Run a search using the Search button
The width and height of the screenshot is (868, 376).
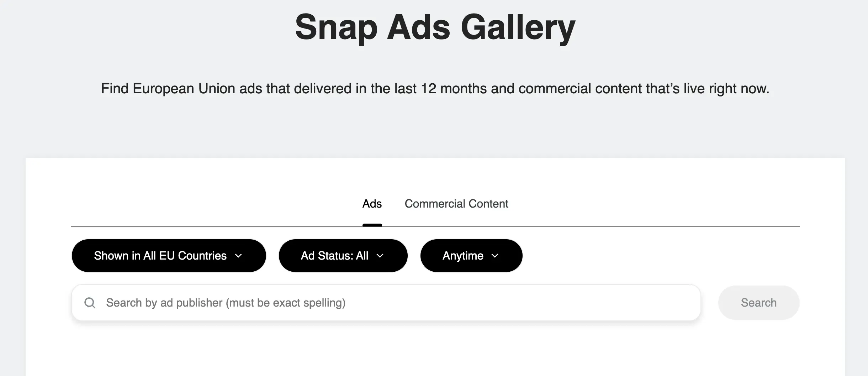coord(758,302)
